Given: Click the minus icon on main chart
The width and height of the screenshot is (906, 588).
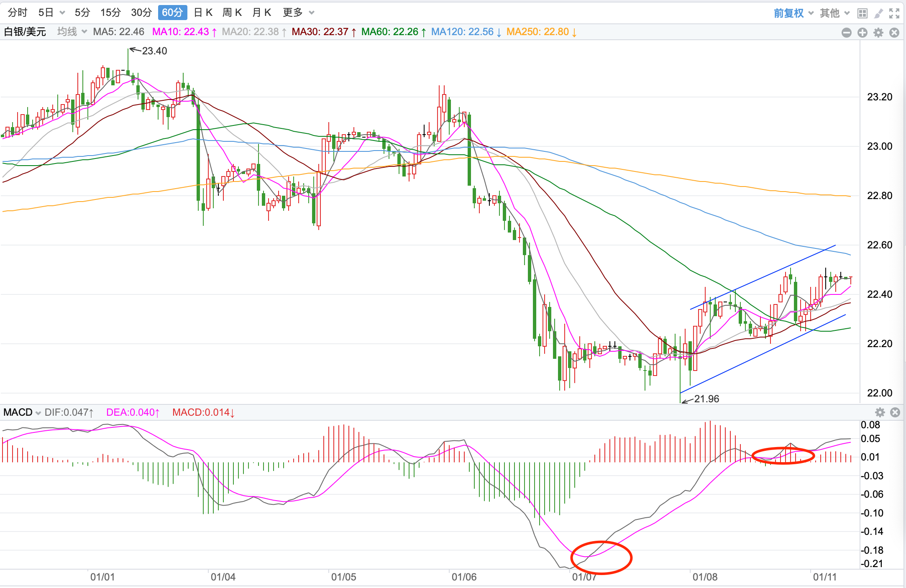Looking at the screenshot, I should (847, 33).
